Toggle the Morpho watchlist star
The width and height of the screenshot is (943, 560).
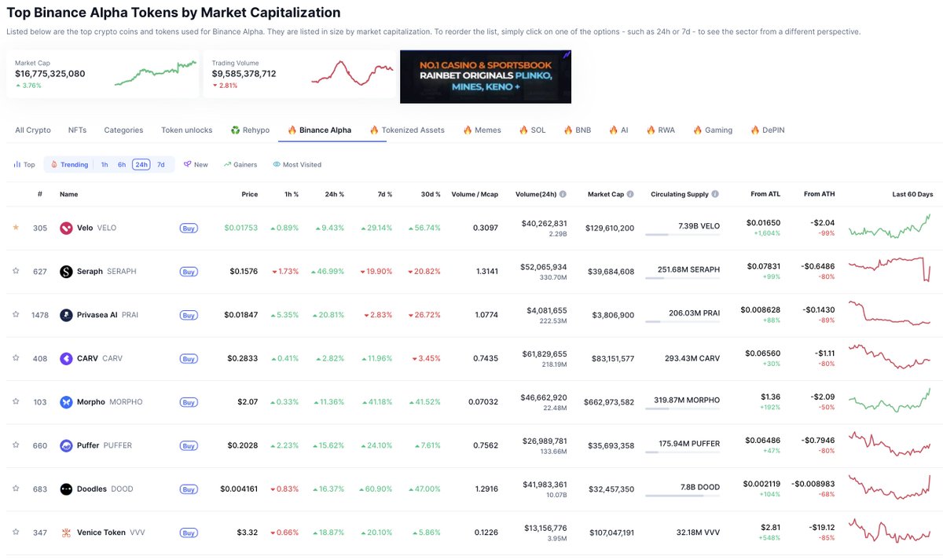click(x=16, y=401)
